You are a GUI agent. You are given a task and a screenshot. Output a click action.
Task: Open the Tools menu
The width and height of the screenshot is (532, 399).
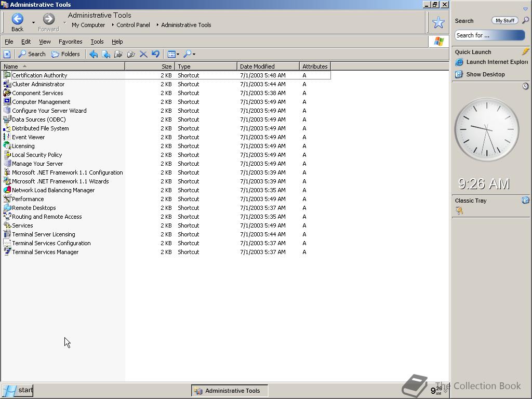97,42
